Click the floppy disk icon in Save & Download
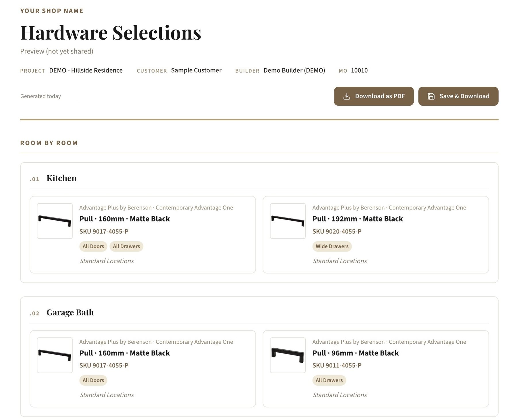The height and width of the screenshot is (420, 517). click(x=431, y=96)
